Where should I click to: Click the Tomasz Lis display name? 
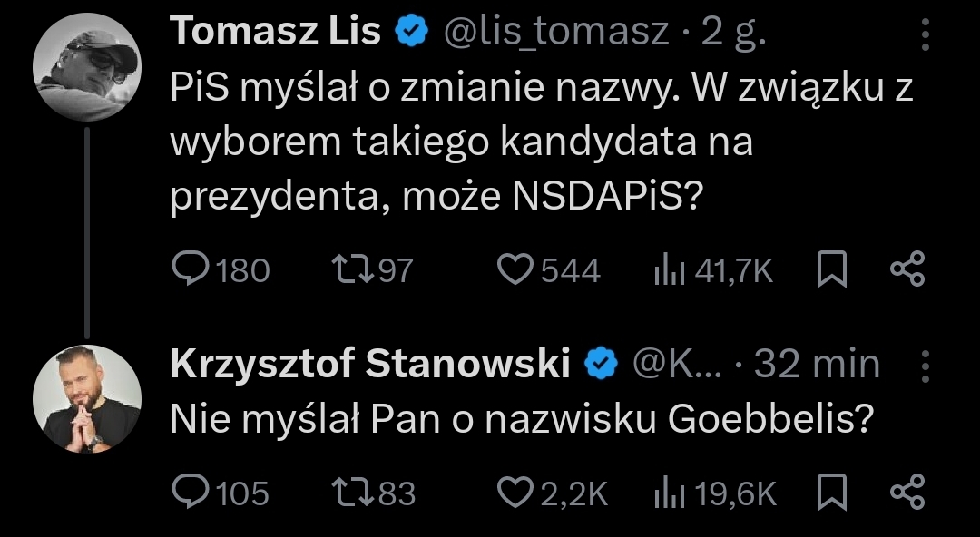275,34
